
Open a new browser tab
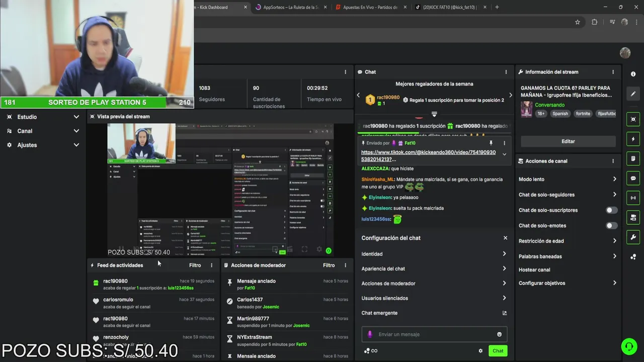click(x=497, y=7)
